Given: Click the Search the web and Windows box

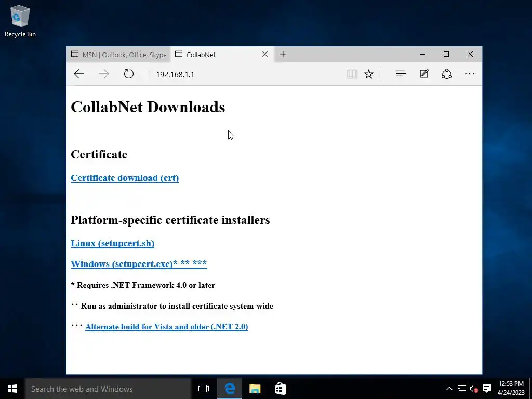Looking at the screenshot, I should pos(108,389).
